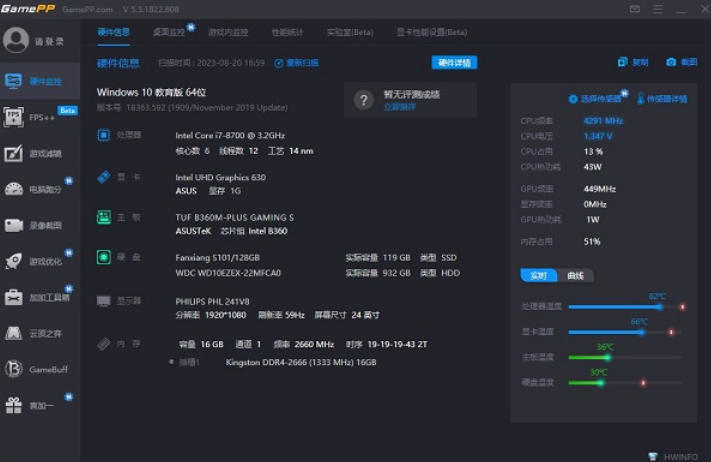Switch to the hardware info tab

[113, 32]
